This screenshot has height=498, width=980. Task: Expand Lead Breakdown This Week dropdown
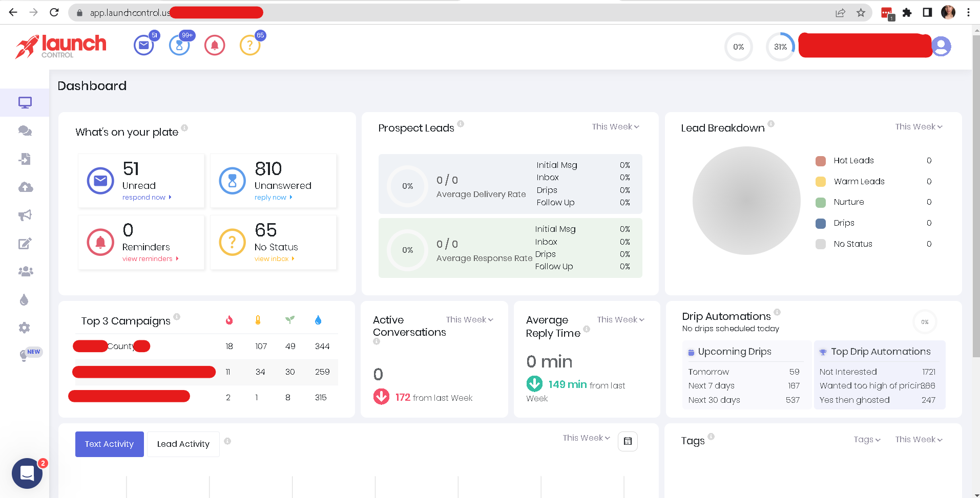pyautogui.click(x=919, y=127)
